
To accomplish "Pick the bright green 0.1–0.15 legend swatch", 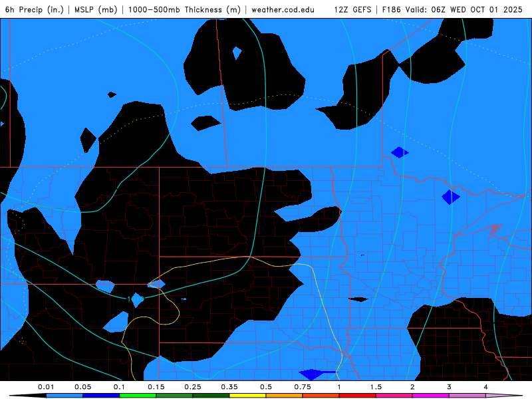I will (138, 396).
